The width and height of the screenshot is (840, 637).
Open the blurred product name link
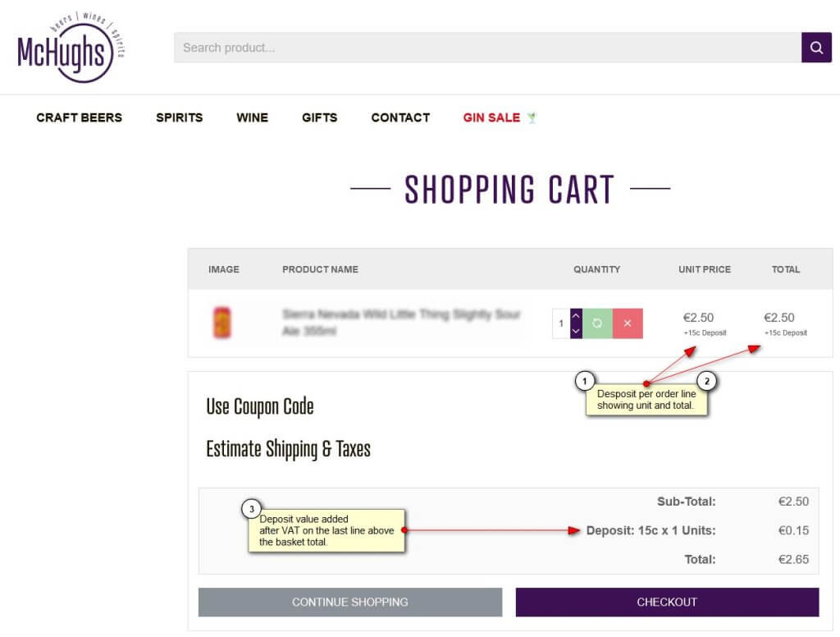click(x=401, y=323)
